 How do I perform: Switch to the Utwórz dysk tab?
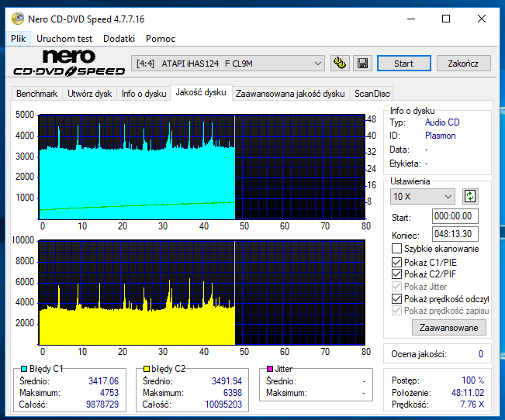coord(89,94)
